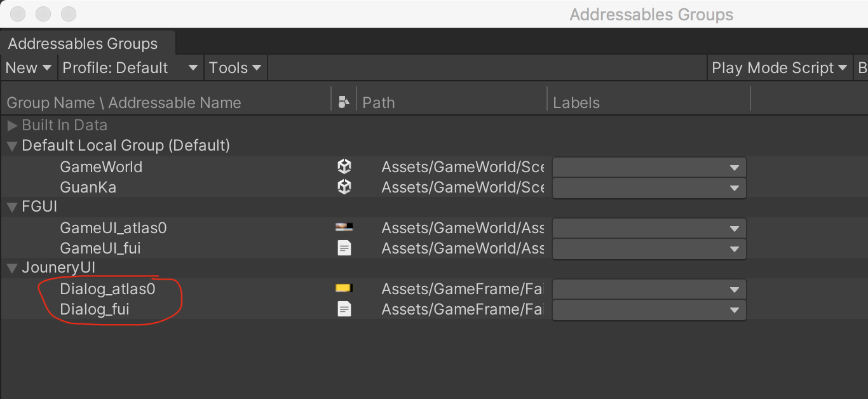868x399 pixels.
Task: Expand the Built In Data group
Action: tap(12, 125)
